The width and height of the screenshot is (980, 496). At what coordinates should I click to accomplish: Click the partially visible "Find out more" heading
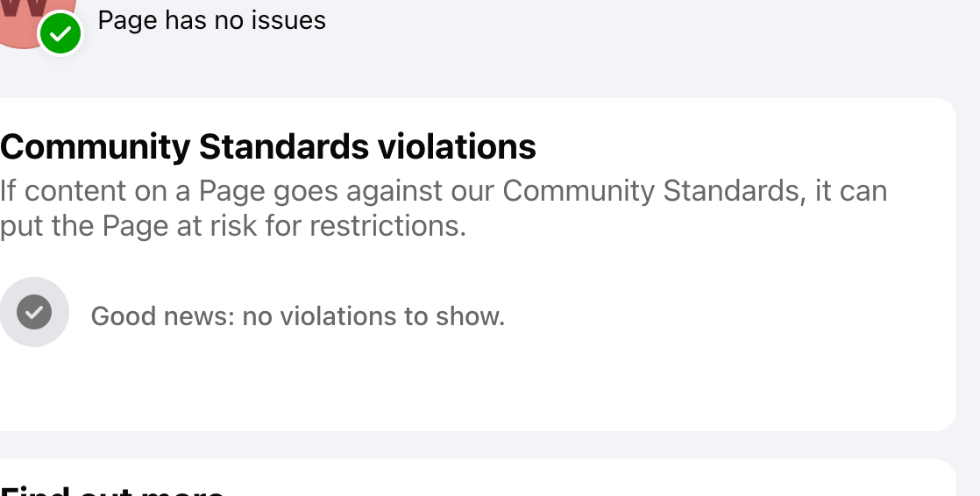point(112,489)
